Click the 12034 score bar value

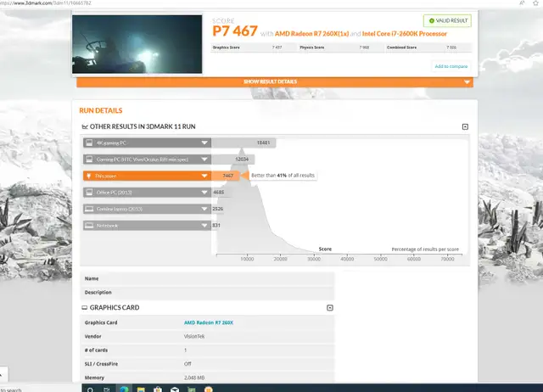[242, 160]
